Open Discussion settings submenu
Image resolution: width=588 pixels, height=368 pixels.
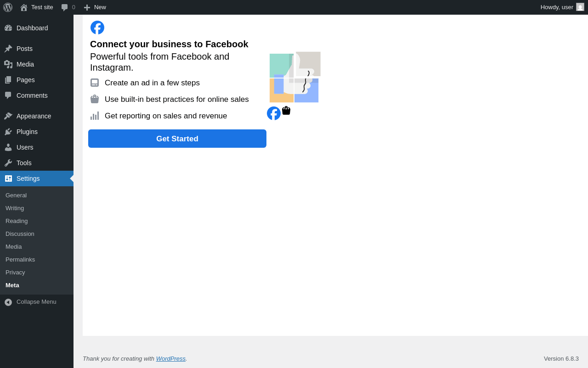point(37,234)
